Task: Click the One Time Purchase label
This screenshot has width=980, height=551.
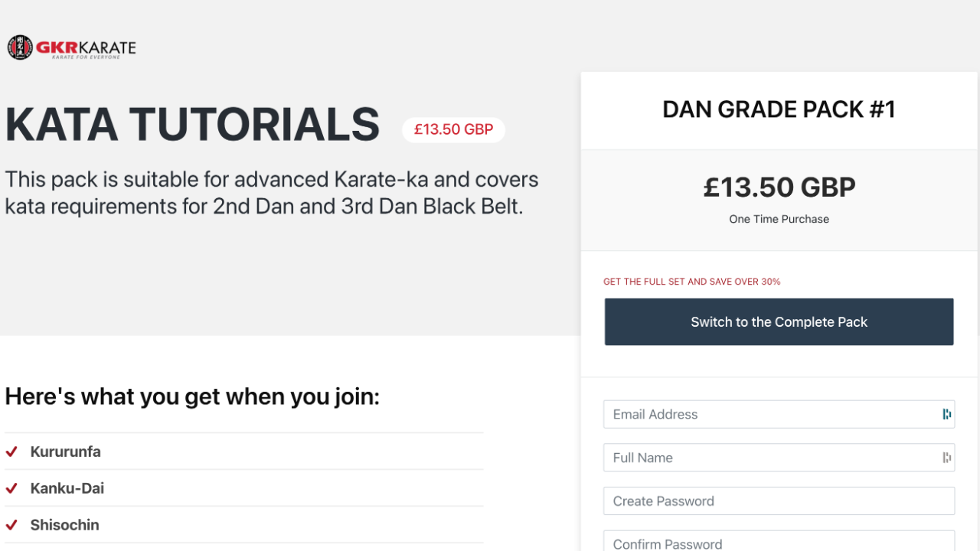Action: [779, 219]
